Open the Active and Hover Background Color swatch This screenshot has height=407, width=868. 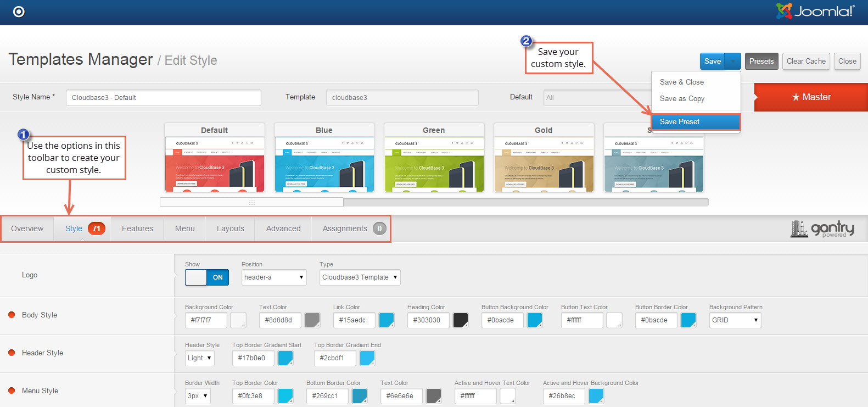[596, 396]
